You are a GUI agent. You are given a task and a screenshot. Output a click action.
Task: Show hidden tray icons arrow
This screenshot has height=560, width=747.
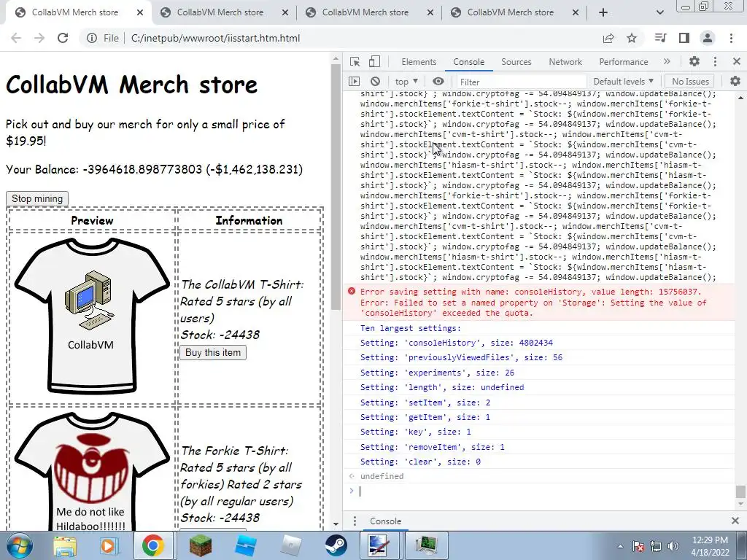tap(620, 546)
